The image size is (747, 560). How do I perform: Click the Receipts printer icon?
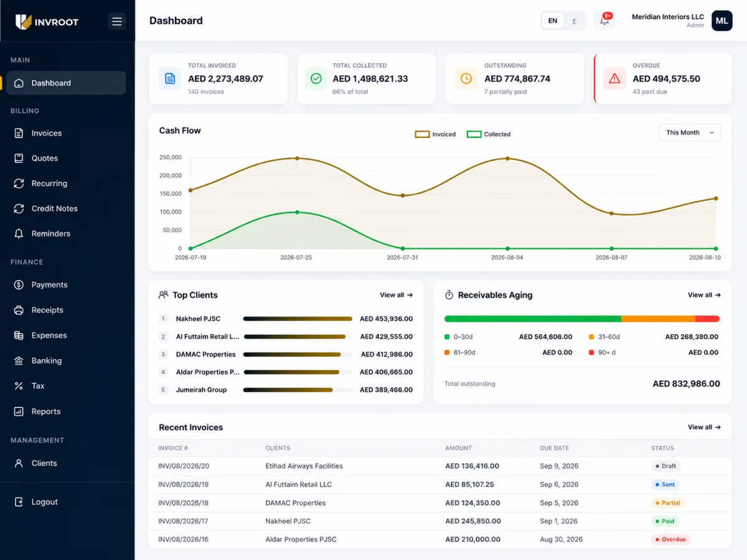pyautogui.click(x=19, y=310)
